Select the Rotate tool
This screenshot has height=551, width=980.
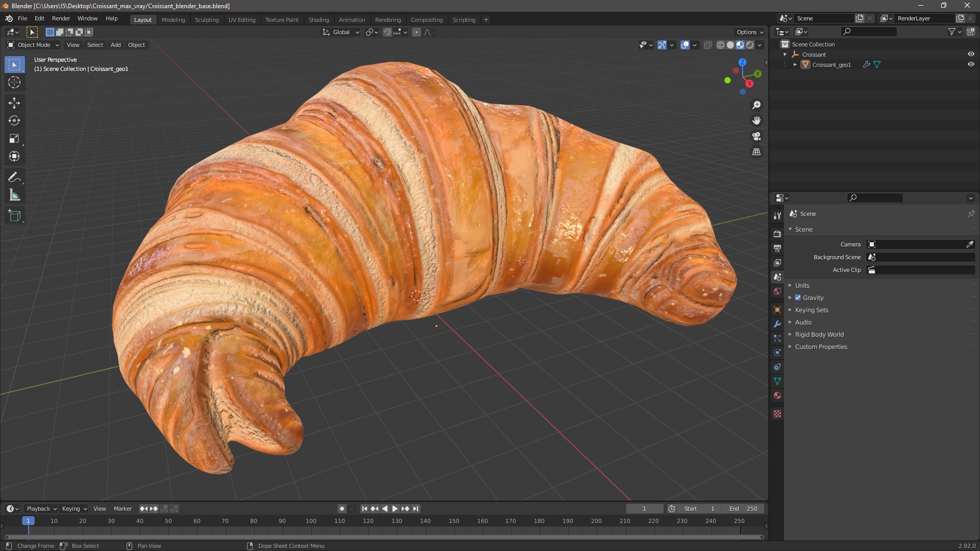pos(14,121)
